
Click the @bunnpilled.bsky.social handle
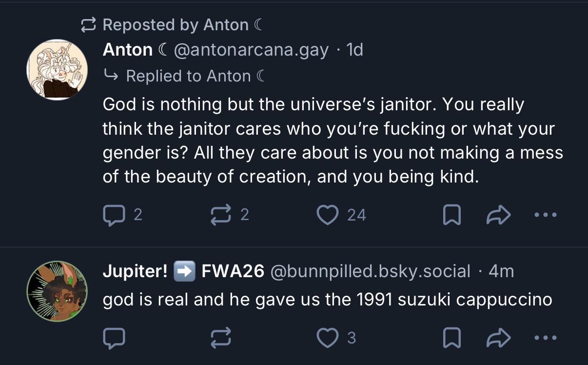370,271
